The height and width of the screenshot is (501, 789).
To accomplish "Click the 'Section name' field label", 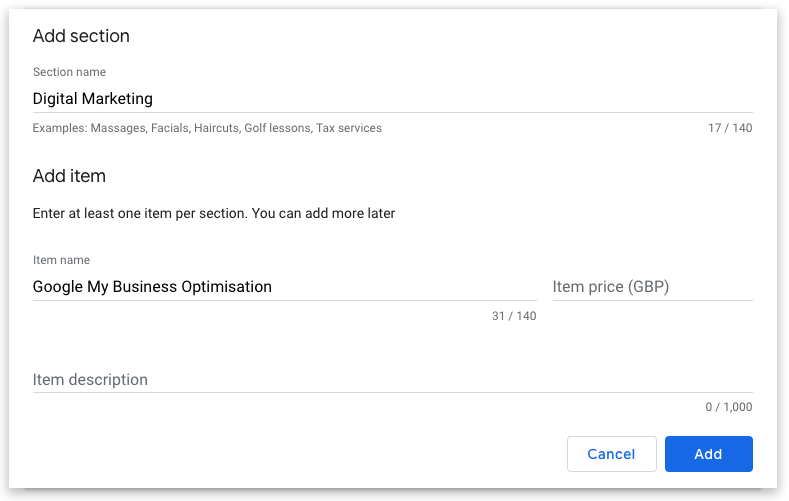I will coord(69,72).
